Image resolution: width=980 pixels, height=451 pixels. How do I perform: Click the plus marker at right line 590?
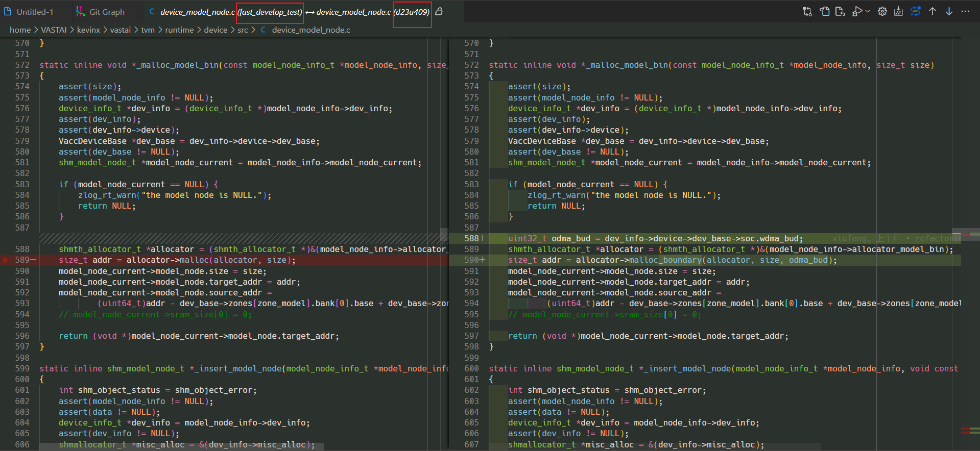482,260
